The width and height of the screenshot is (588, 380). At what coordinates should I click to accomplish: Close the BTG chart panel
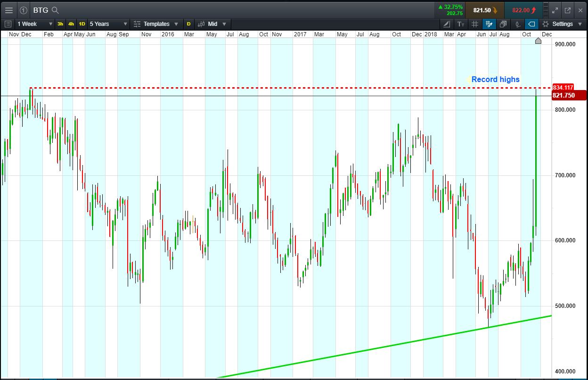(580, 10)
